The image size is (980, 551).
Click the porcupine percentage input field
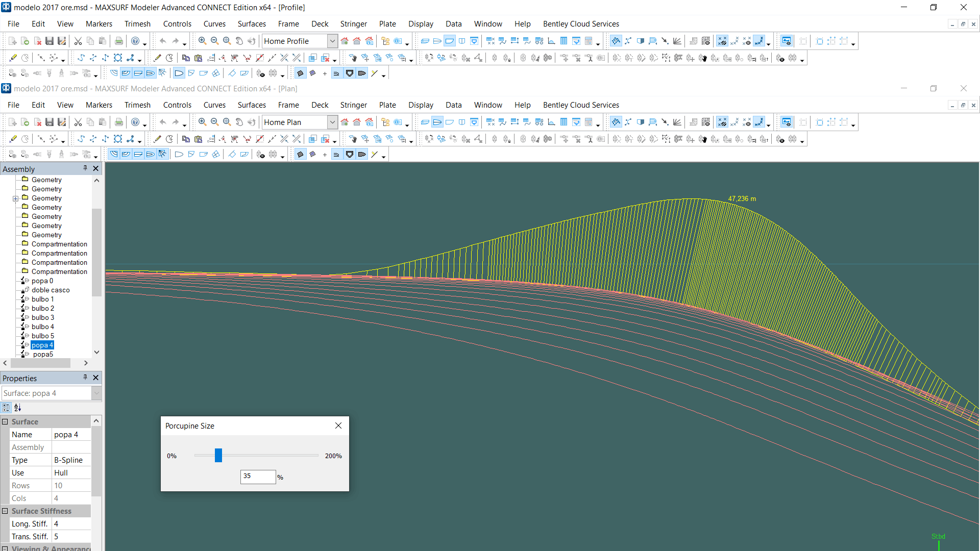tap(258, 477)
